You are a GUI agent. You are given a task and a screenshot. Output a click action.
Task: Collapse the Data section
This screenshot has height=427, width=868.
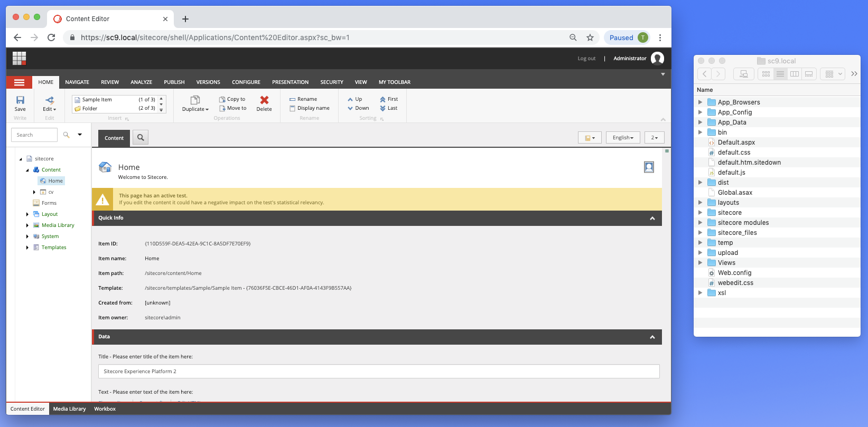coord(652,337)
